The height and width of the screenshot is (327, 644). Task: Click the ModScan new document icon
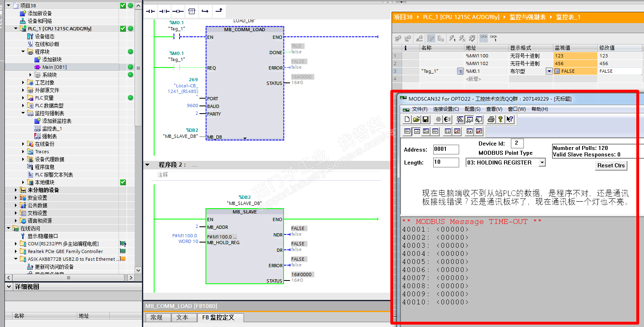tap(407, 119)
